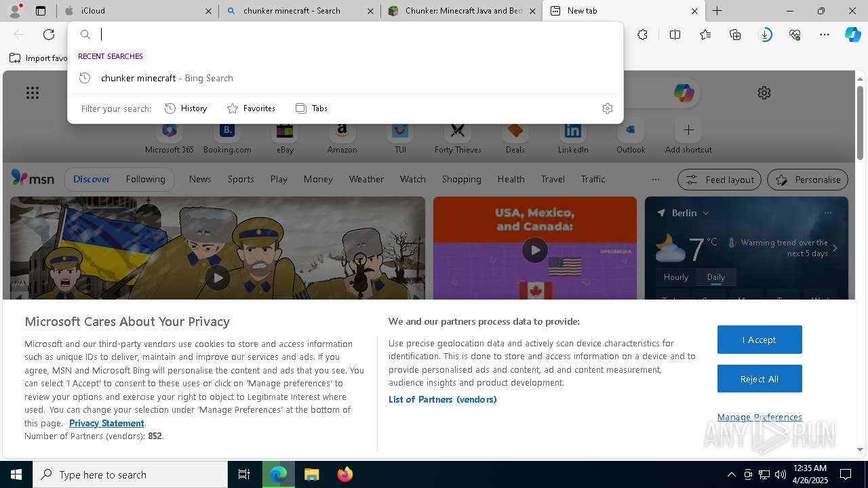Filter search by Favorites
Image resolution: width=868 pixels, height=488 pixels.
point(251,108)
